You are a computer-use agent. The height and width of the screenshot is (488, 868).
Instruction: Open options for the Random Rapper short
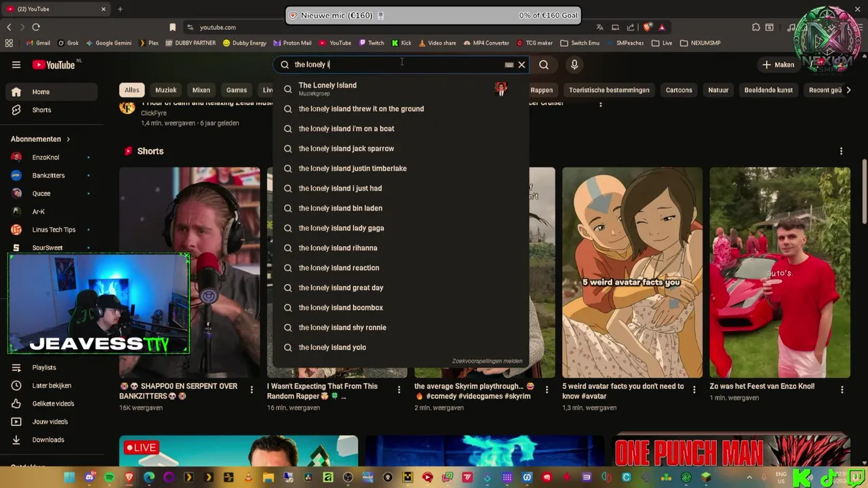coord(399,390)
